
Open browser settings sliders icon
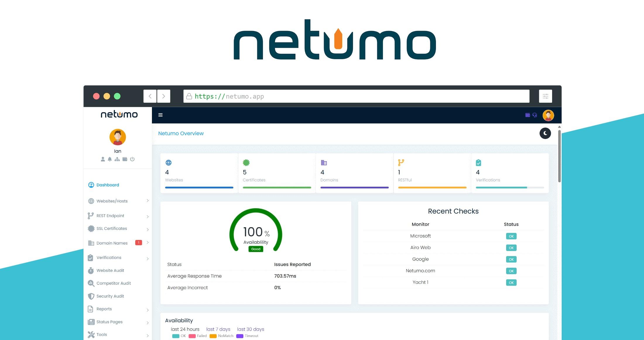tap(545, 96)
